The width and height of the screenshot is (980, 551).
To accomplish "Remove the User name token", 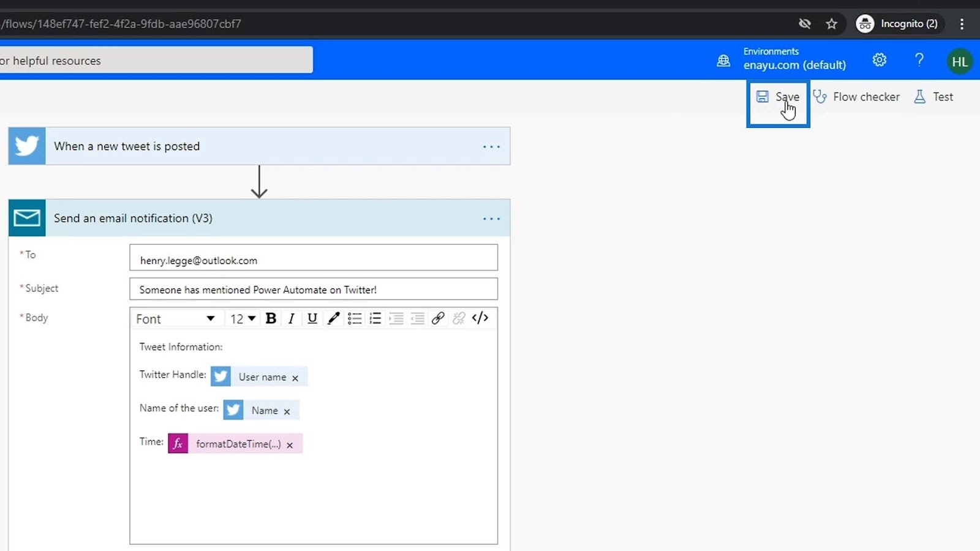I will (x=295, y=378).
